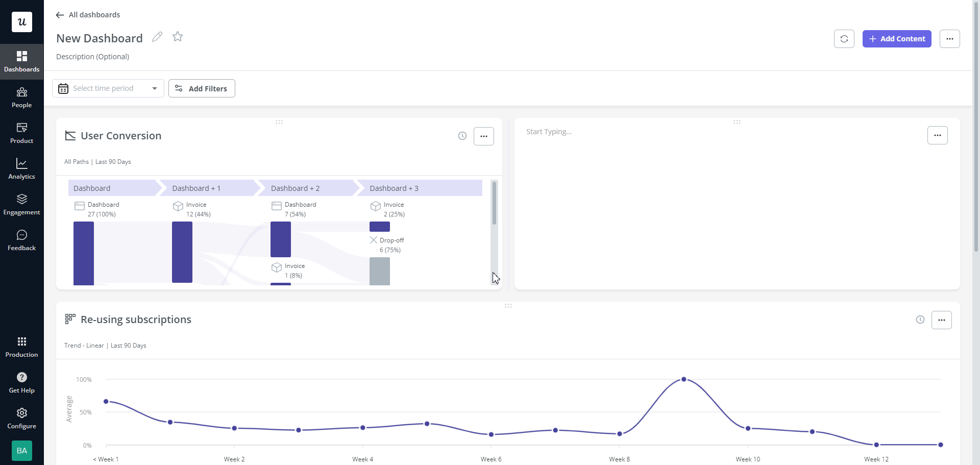Open Get Help from the sidebar

[21, 382]
